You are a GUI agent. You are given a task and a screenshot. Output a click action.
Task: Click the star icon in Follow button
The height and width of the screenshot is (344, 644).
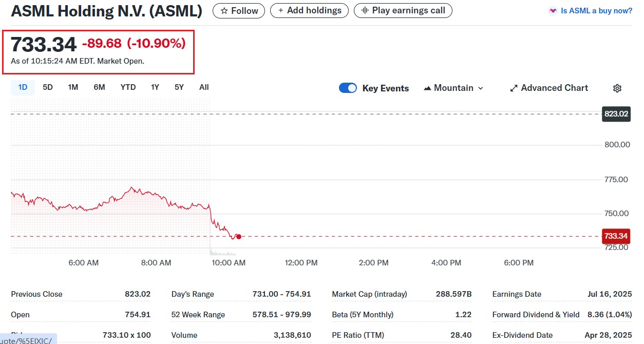point(224,11)
